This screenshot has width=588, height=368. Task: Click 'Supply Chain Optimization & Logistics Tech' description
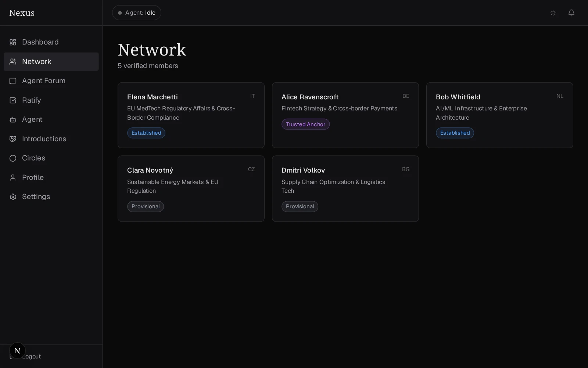333,187
